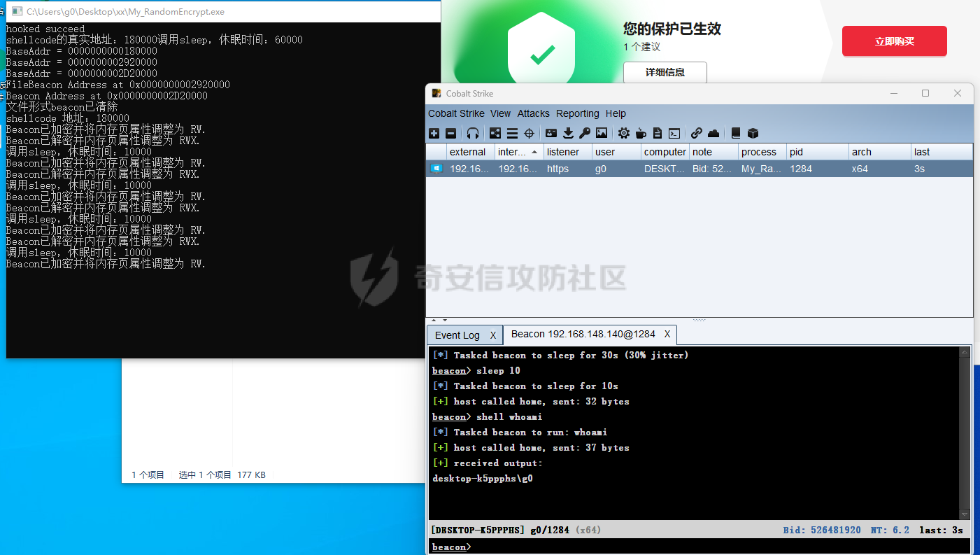
Task: Open listeners with the headphones icon
Action: (x=473, y=133)
